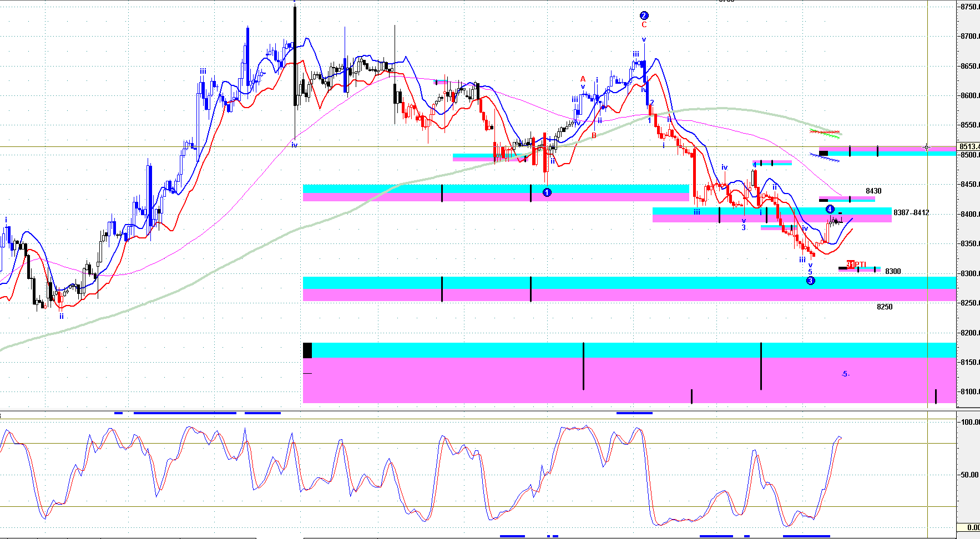
Task: Select the red wave C label
Action: pos(644,25)
